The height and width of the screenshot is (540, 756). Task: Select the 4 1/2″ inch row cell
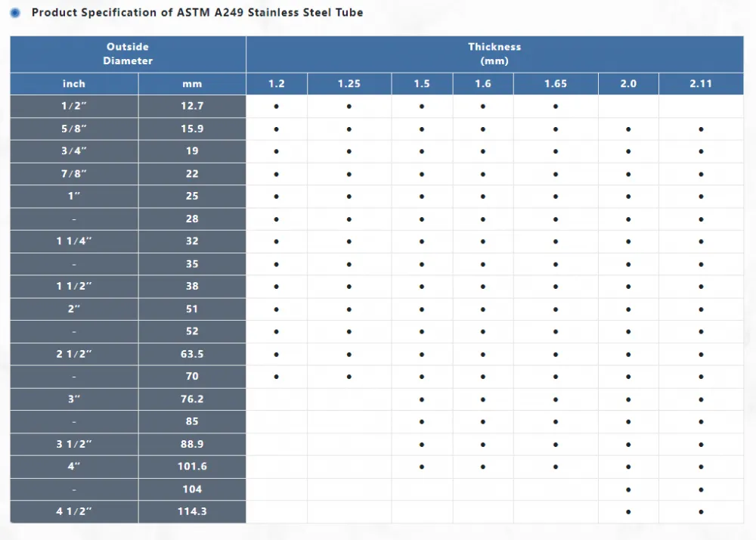[x=74, y=511]
